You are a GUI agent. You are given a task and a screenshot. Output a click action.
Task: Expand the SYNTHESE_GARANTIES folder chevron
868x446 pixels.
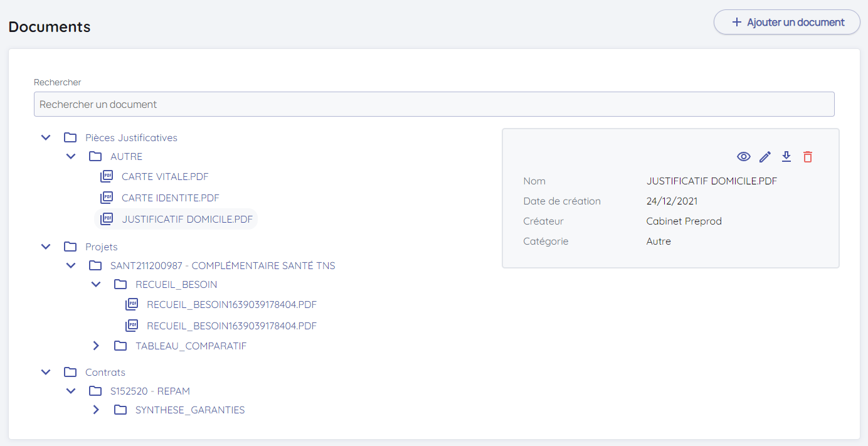(96, 410)
